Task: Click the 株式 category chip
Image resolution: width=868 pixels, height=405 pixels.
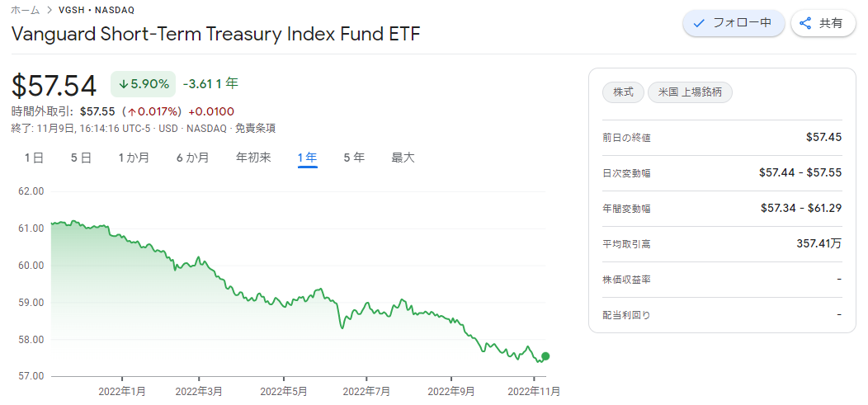Action: [x=623, y=92]
